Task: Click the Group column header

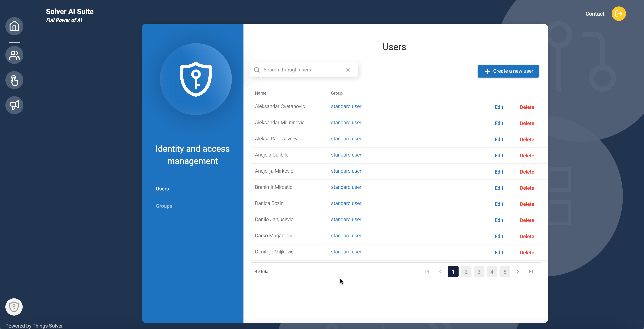Action: pos(337,93)
